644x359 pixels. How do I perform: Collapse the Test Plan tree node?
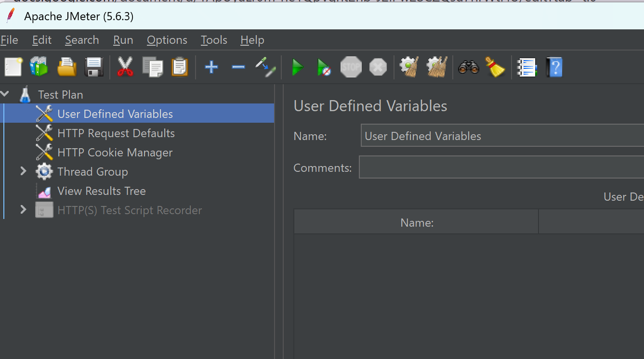5,94
